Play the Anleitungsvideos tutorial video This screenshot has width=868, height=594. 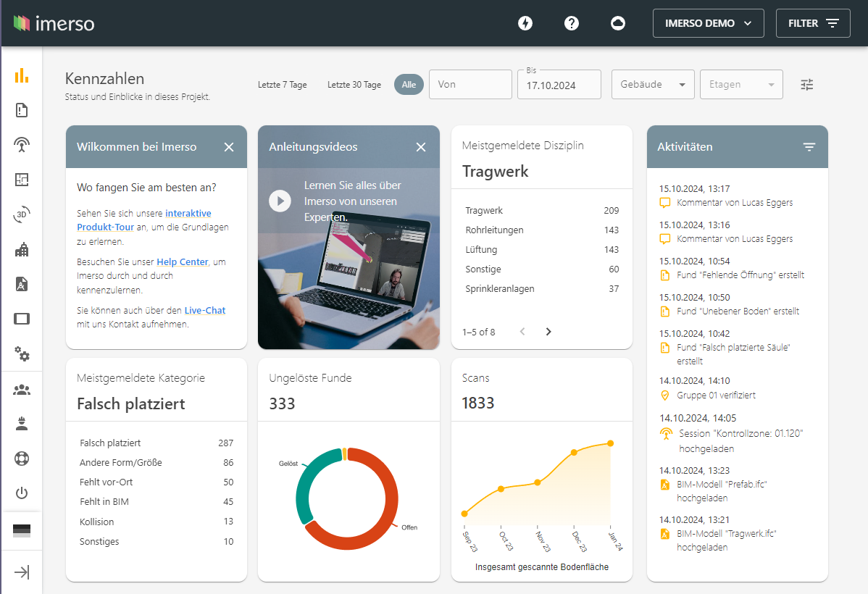280,201
